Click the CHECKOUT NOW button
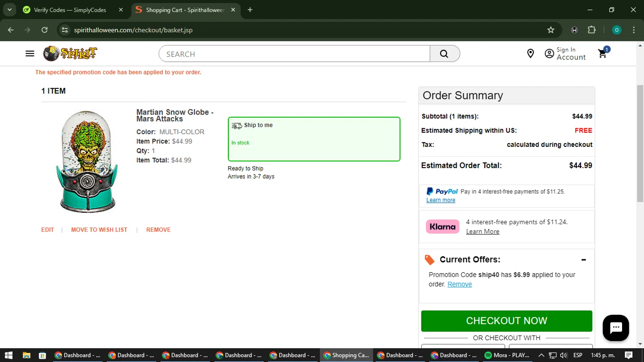This screenshot has height=362, width=644. (507, 321)
